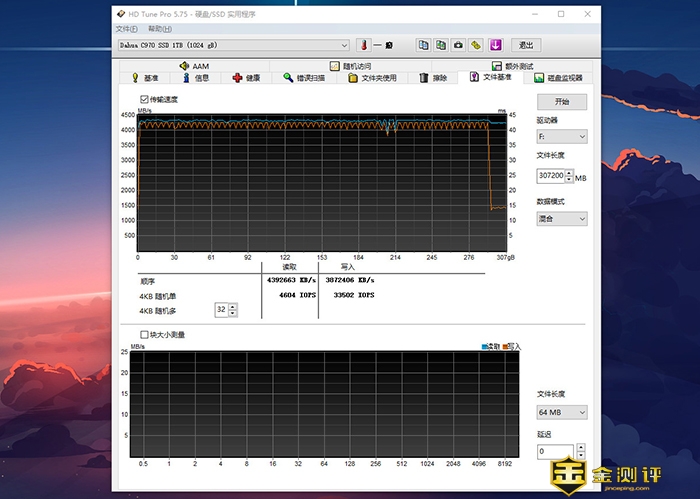Click the temperature thermometer icon

coord(363,45)
